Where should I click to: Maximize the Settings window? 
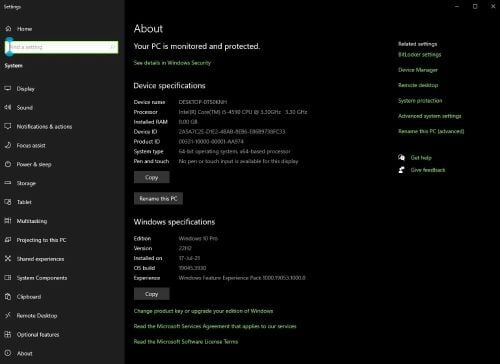point(475,6)
